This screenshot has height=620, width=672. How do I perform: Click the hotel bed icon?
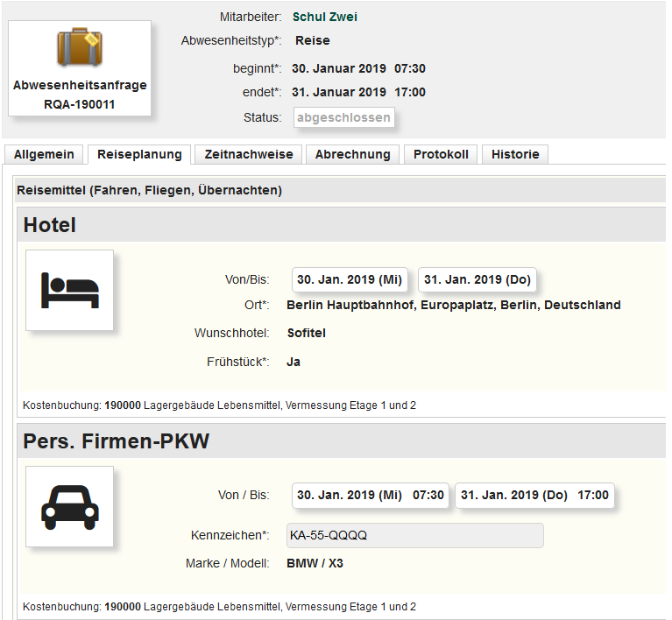pos(70,290)
